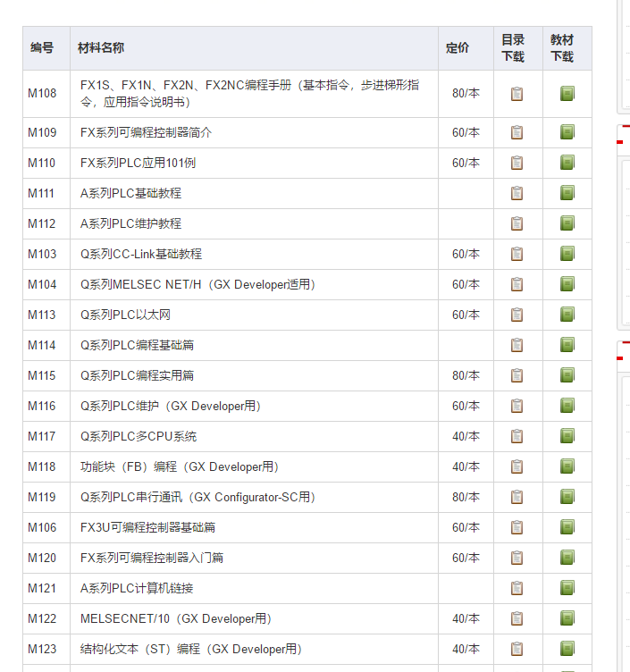The height and width of the screenshot is (672, 630).
Task: Click the 定价 column header
Action: pos(458,48)
